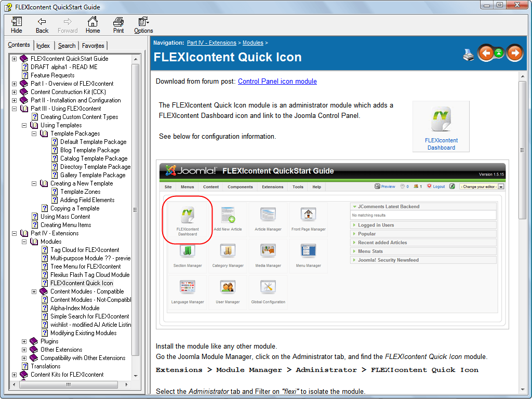This screenshot has width=532, height=399.
Task: Expand the Part I - Overview node
Action: pos(14,84)
